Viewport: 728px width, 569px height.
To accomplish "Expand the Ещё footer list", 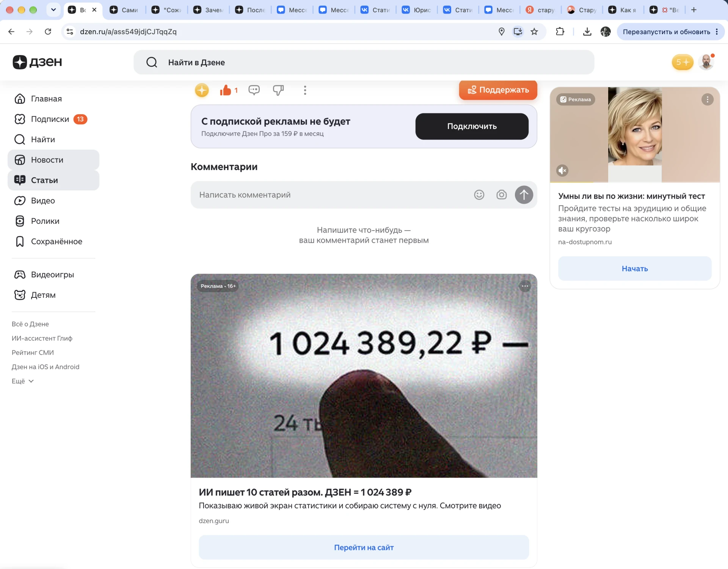I will click(x=23, y=381).
